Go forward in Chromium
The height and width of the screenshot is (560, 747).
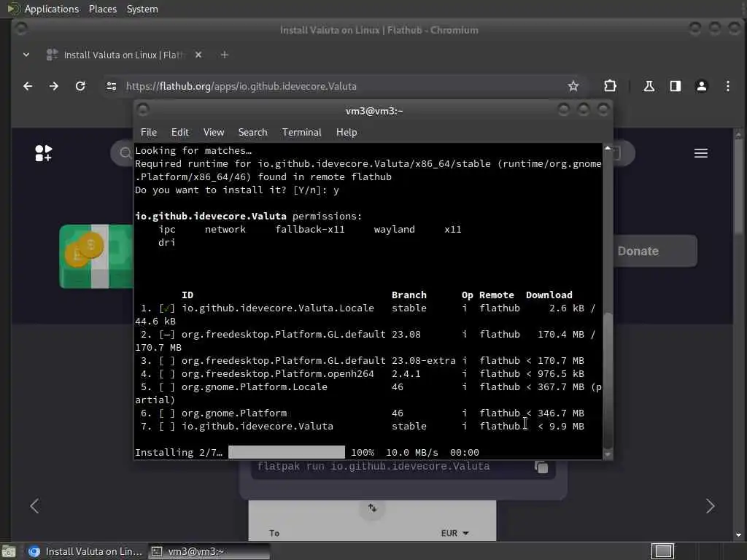point(54,86)
